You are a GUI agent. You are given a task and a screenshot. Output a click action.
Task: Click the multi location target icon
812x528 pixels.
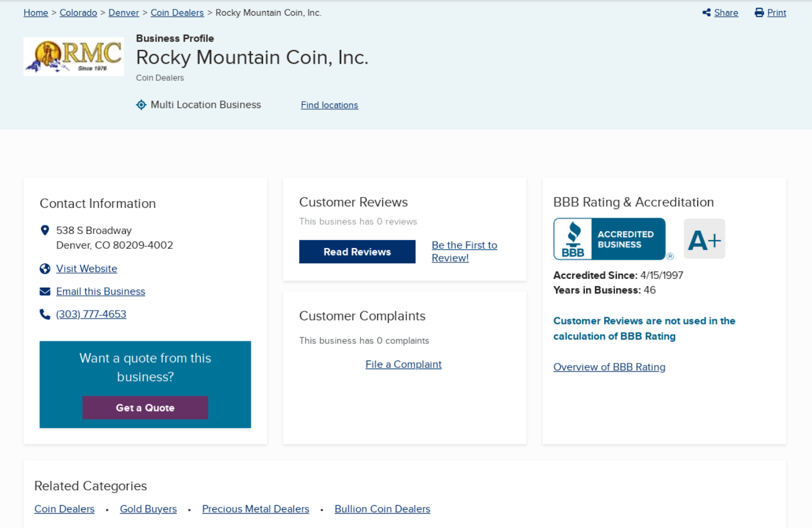[x=141, y=105]
